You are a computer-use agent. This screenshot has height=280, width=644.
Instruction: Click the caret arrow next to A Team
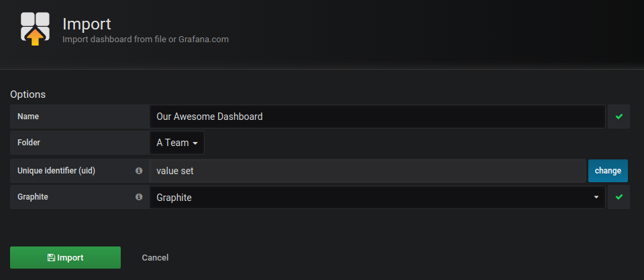[195, 143]
